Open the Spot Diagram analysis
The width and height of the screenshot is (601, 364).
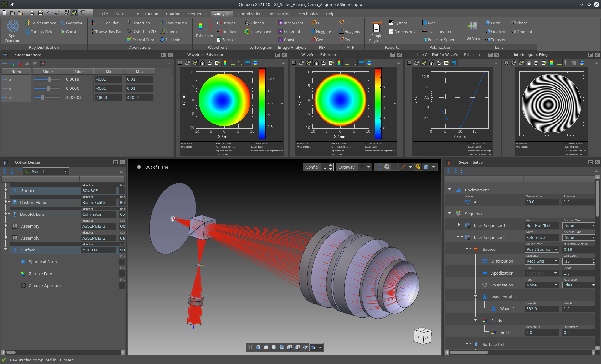point(13,31)
